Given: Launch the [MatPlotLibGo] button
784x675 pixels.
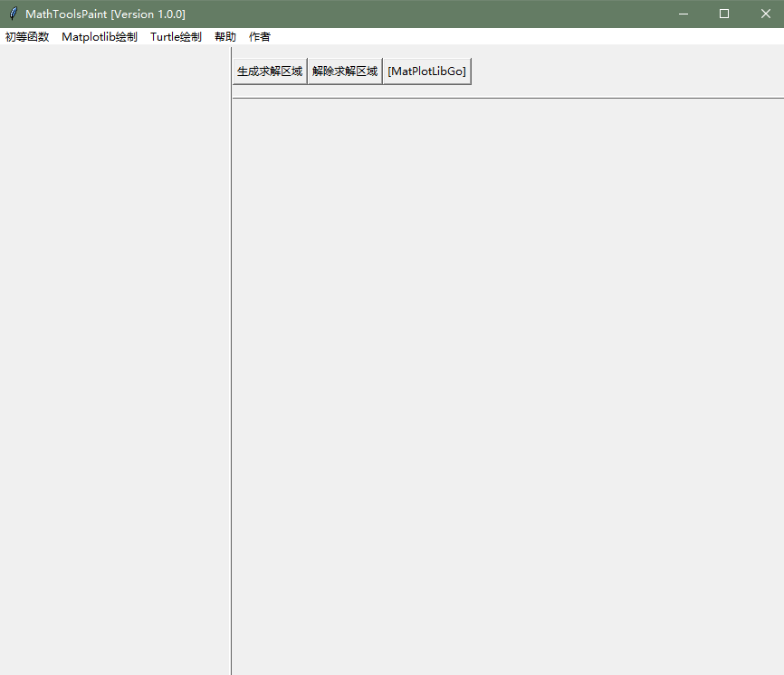Looking at the screenshot, I should [427, 71].
